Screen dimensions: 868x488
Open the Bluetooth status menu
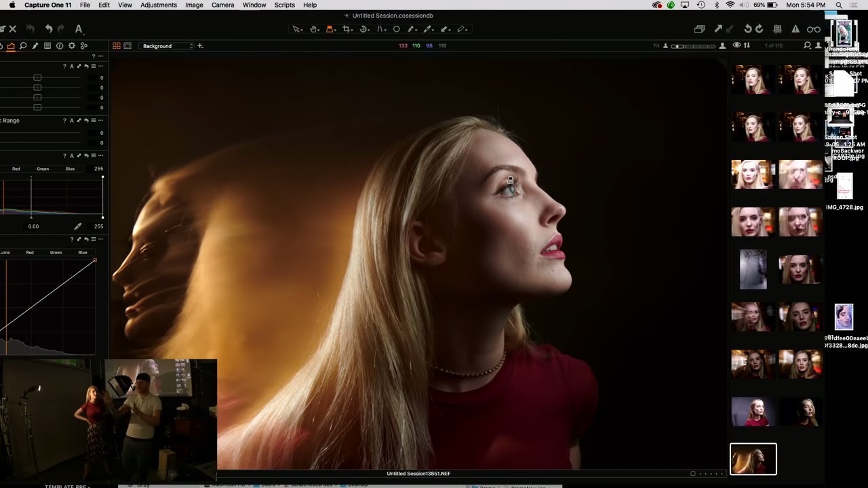click(716, 5)
